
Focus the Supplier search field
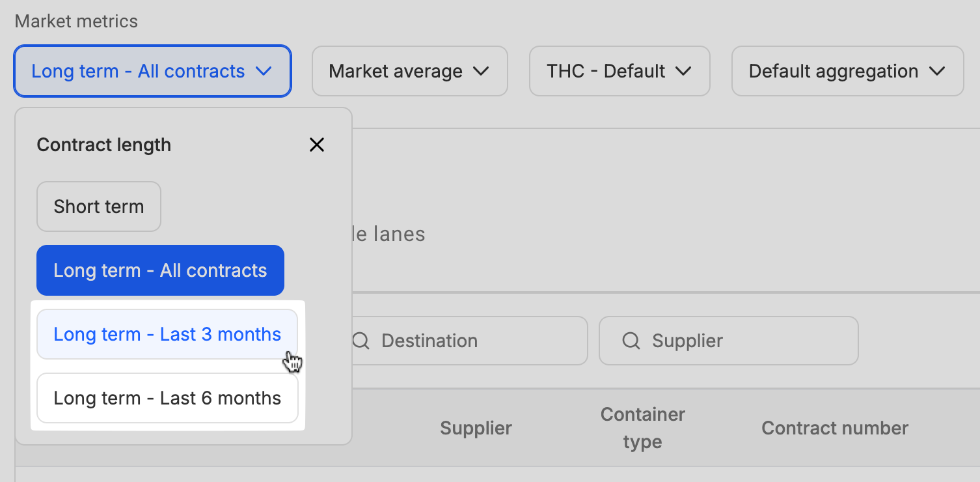(729, 341)
